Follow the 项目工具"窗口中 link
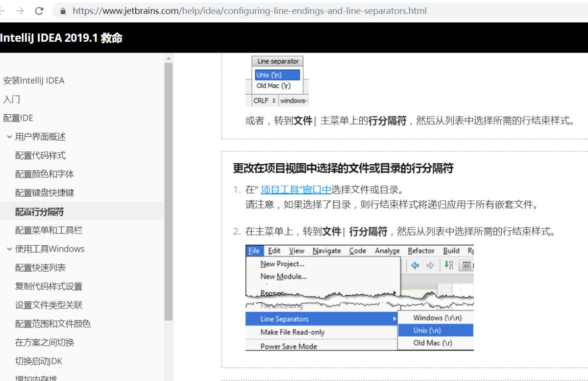The image size is (588, 381). 296,189
